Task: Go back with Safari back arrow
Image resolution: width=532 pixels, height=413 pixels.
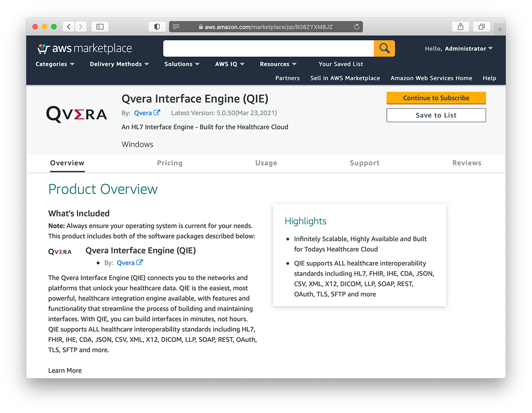Action: click(69, 27)
